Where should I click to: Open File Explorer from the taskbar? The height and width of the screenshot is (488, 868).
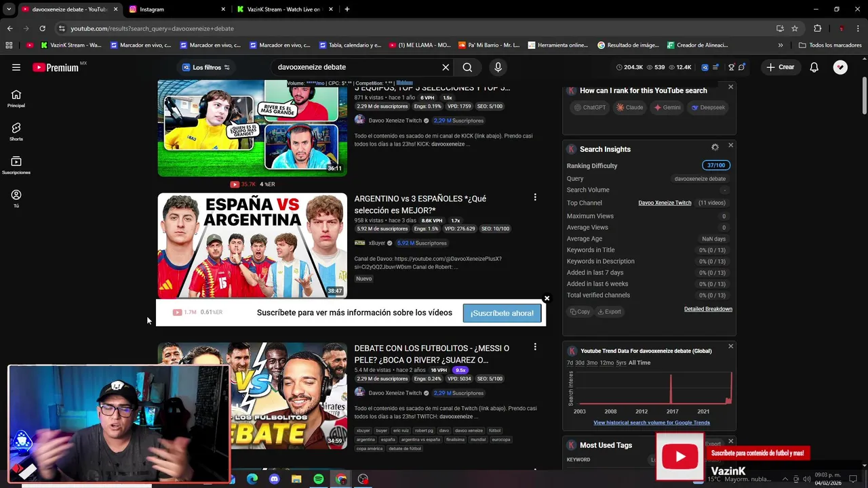[296, 479]
